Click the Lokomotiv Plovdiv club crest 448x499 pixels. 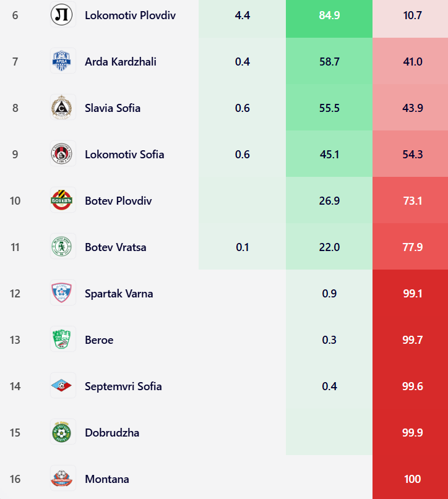point(63,15)
